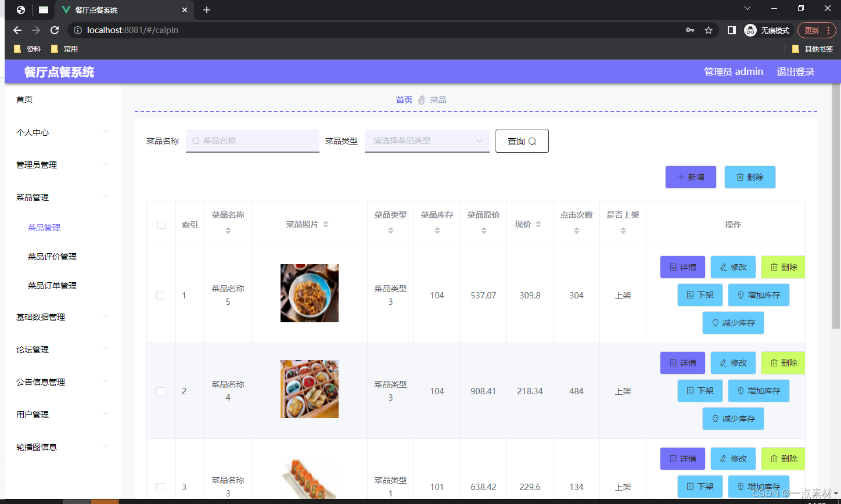841x504 pixels.
Task: Click the browser refresh icon
Action: pyautogui.click(x=54, y=30)
